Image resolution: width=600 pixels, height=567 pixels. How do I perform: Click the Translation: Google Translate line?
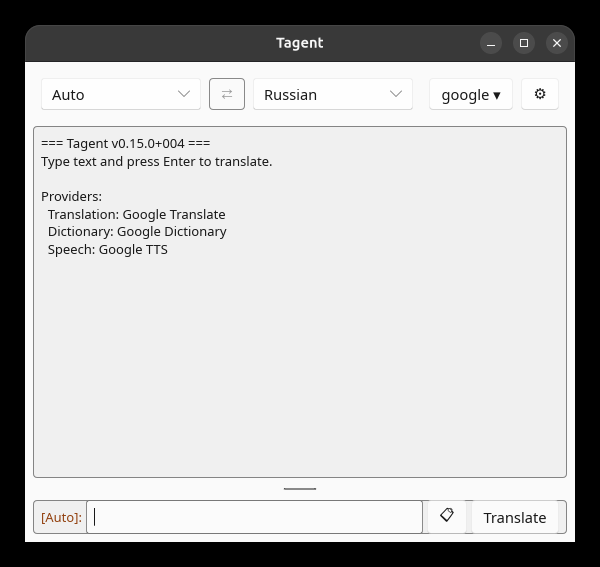click(x=137, y=214)
